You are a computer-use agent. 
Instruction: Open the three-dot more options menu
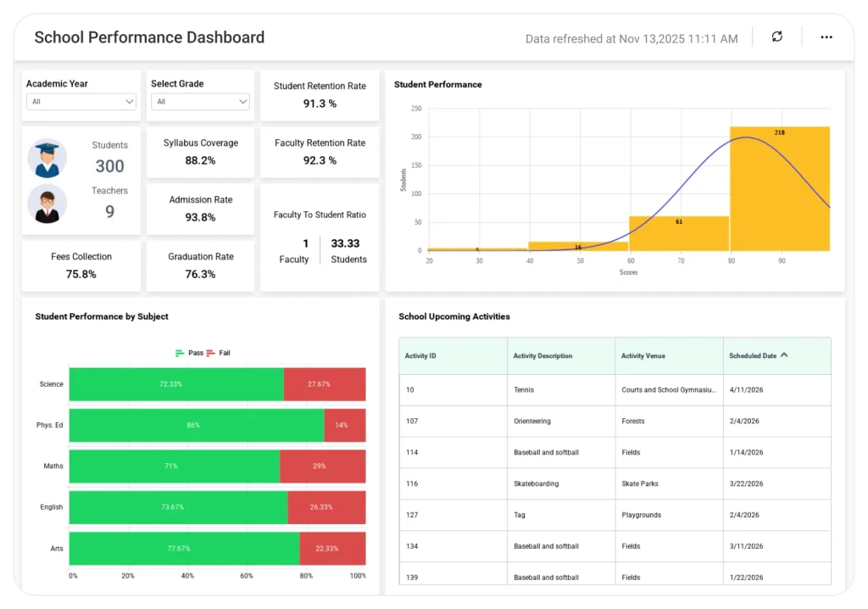[x=826, y=37]
